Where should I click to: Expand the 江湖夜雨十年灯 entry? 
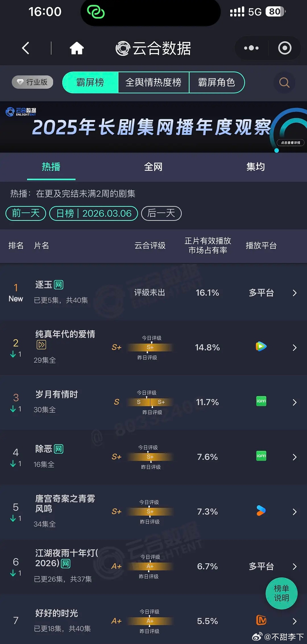pyautogui.click(x=294, y=566)
